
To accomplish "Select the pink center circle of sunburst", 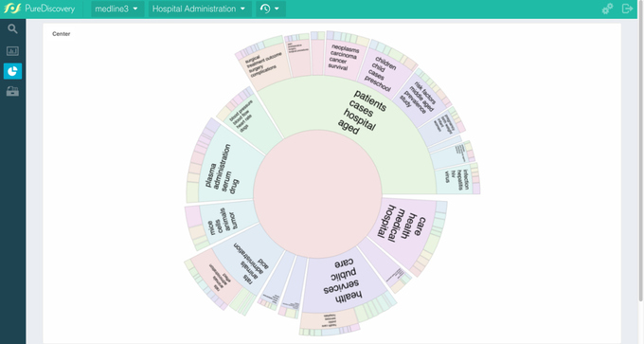I will (317, 194).
